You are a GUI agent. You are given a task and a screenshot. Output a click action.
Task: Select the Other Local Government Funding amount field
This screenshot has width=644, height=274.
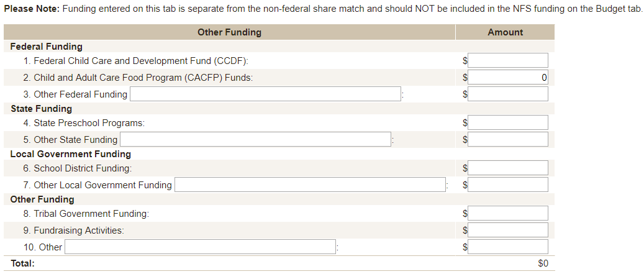pos(508,185)
